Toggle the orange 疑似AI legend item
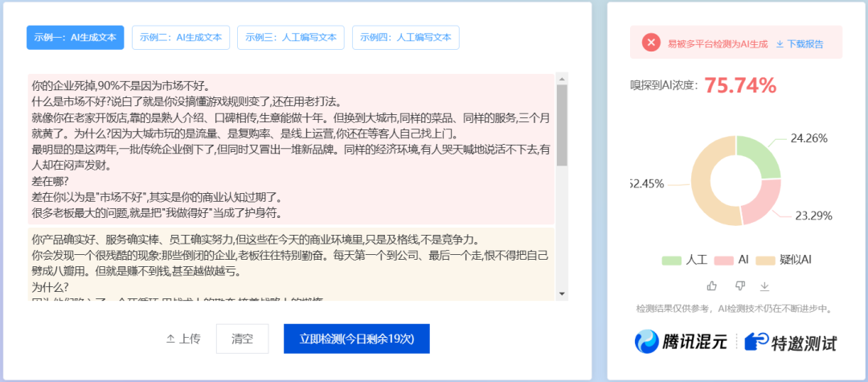The height and width of the screenshot is (382, 868). point(784,260)
